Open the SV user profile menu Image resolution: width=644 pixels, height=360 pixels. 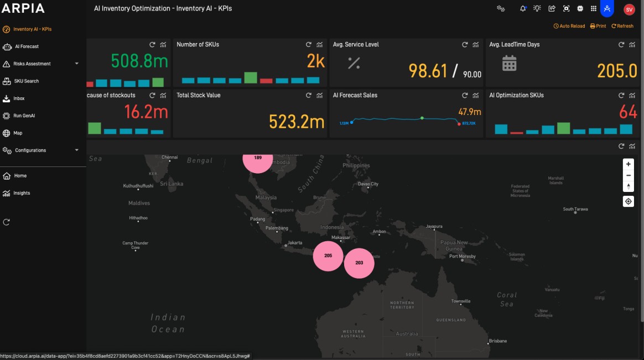coord(629,9)
